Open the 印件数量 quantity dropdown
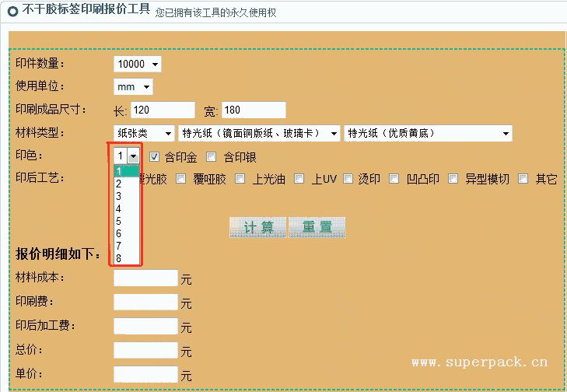 tap(138, 64)
